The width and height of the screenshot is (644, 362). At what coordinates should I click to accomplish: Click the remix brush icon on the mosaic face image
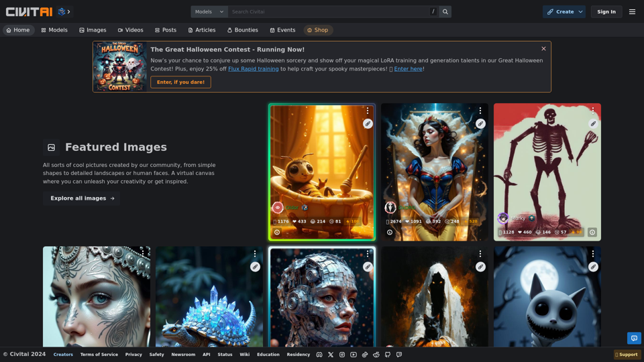point(368,267)
